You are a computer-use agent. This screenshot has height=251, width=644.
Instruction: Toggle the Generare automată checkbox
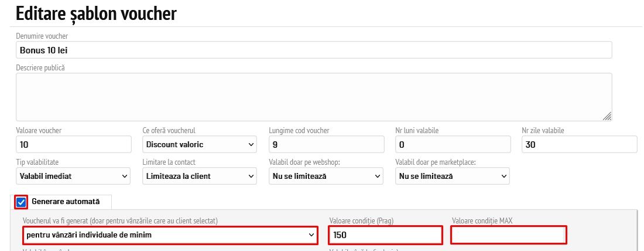[22, 202]
